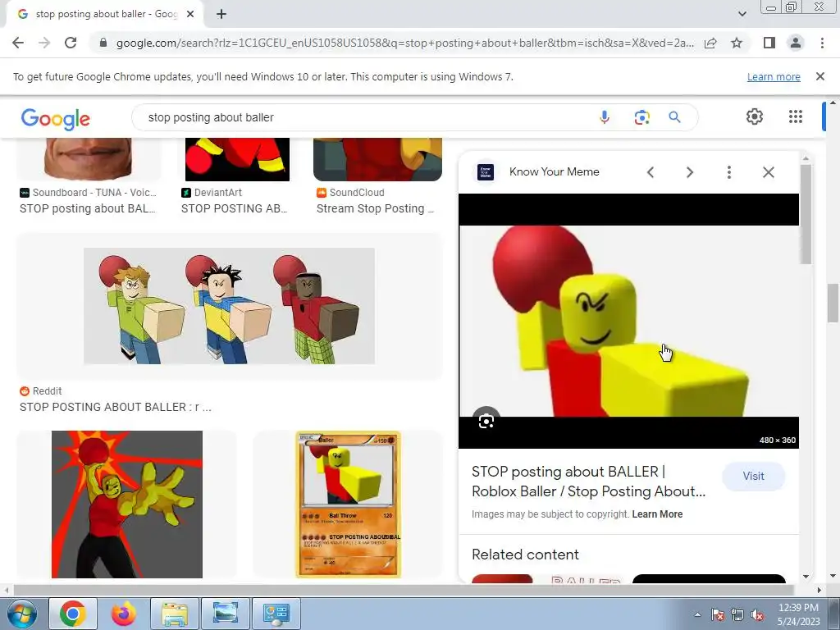Click the page vertical scrollbar thumb
840x630 pixels.
tap(833, 304)
